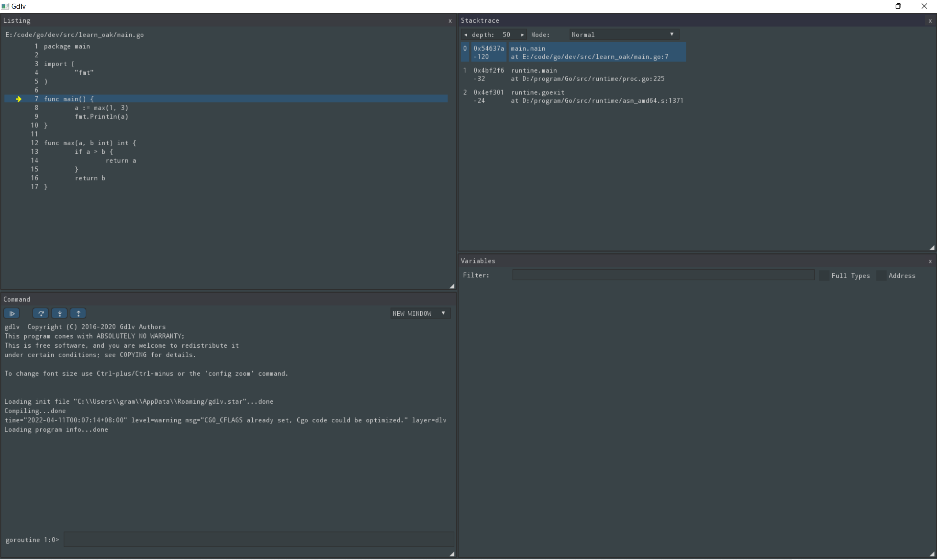Enable the Full Types checkbox
This screenshot has width=937, height=560.
tap(824, 276)
